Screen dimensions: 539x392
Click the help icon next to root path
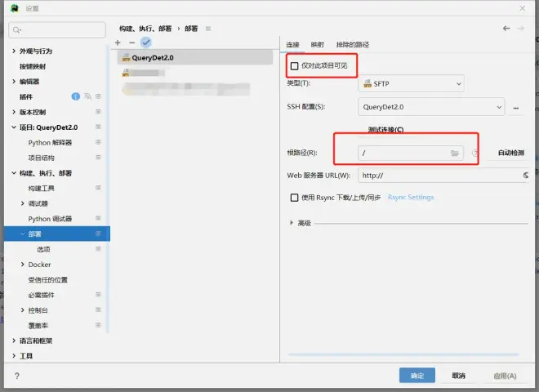point(474,153)
